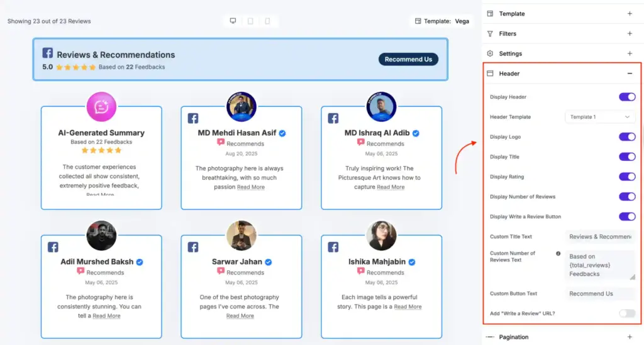Collapse the Header section
This screenshot has height=345, width=644.
(x=630, y=74)
